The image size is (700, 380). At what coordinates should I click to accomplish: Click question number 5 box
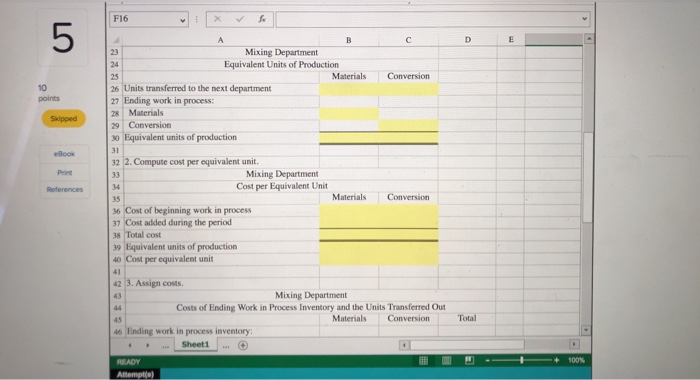tap(62, 38)
